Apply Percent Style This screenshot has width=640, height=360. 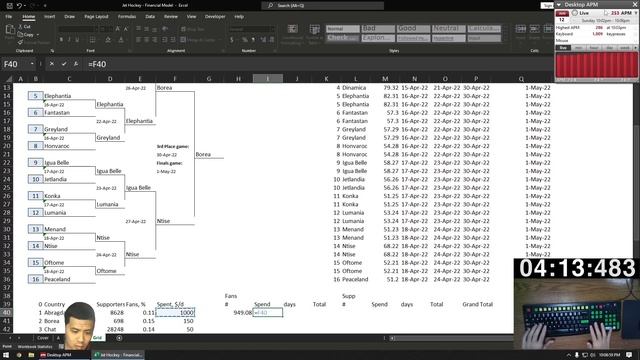244,40
